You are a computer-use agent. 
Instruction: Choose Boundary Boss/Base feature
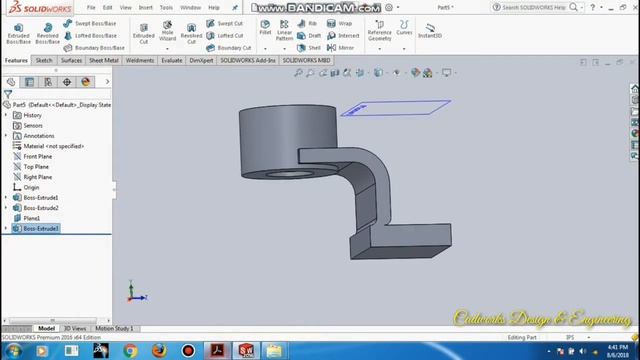click(x=94, y=48)
